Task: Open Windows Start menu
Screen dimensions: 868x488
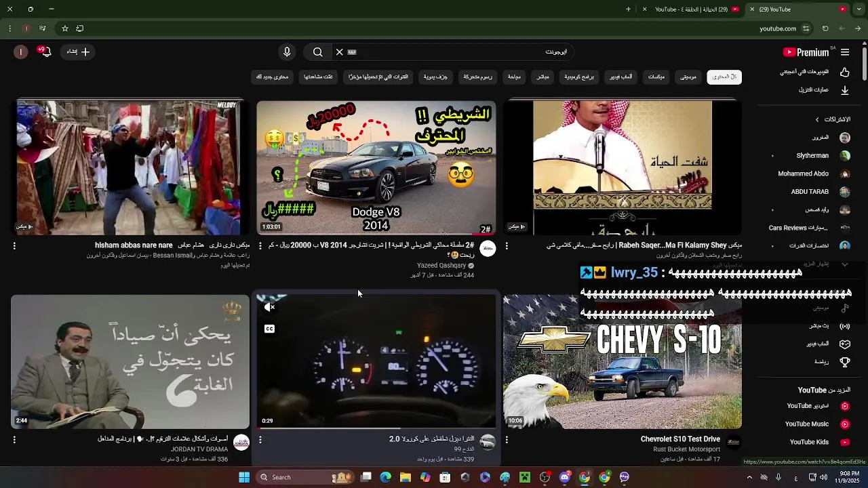Action: [x=244, y=477]
